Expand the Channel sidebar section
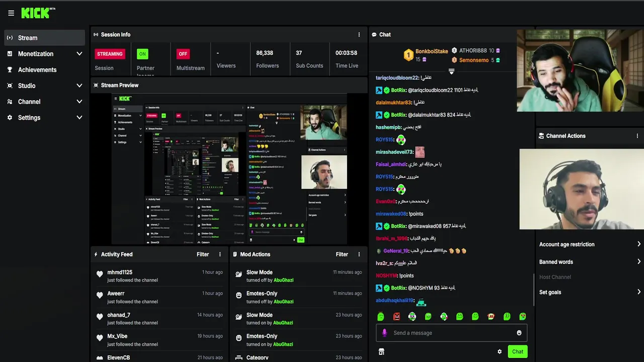 tap(79, 102)
